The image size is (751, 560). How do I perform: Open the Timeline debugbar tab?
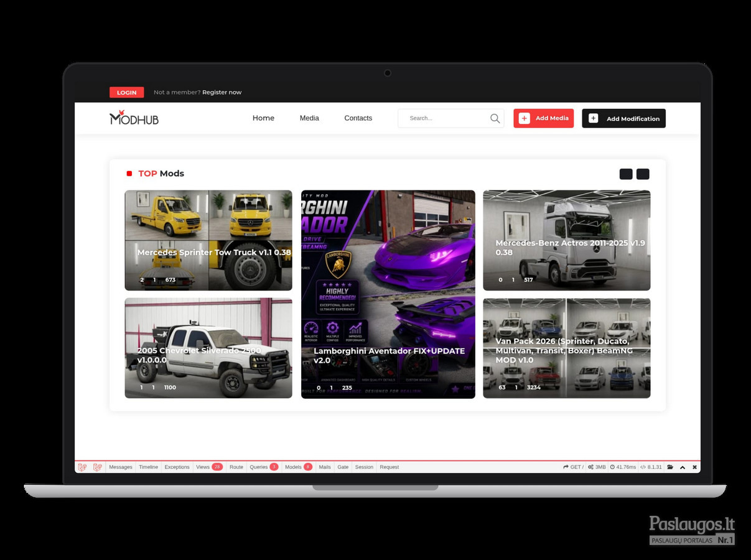click(x=148, y=467)
